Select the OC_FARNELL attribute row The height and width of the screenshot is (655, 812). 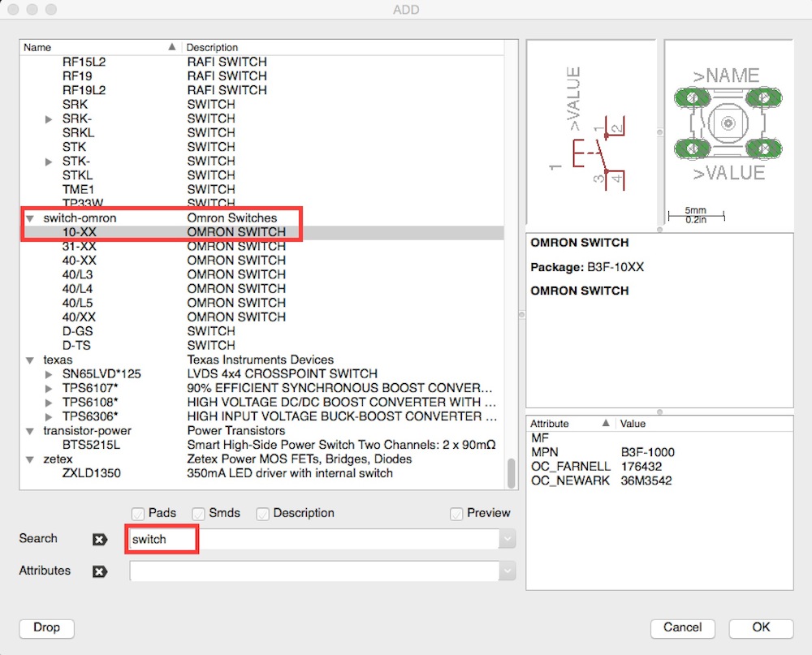click(659, 467)
